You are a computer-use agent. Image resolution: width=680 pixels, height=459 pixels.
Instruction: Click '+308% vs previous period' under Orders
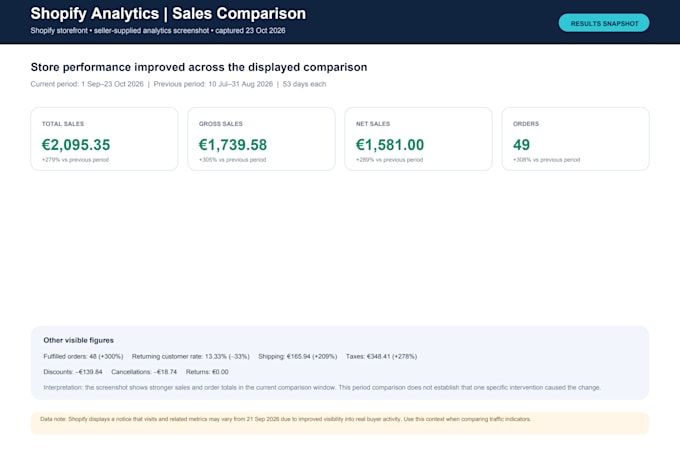click(546, 160)
